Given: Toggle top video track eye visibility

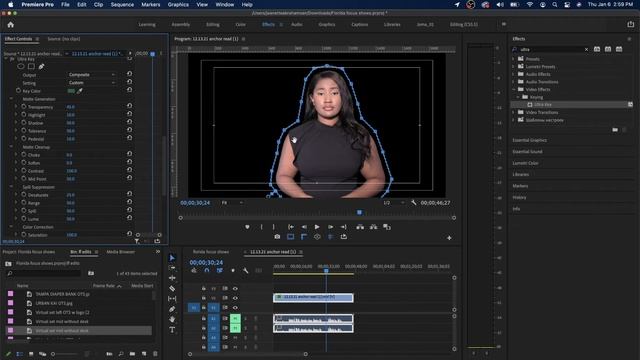Looking at the screenshot, I should point(235,289).
